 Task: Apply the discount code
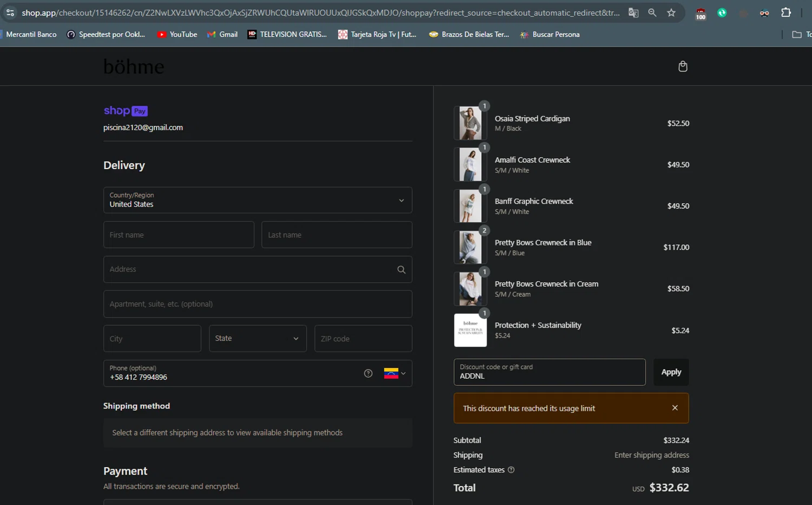(671, 372)
